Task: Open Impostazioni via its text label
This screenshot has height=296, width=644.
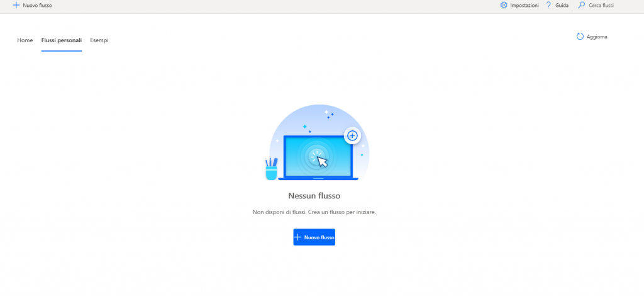Action: 524,5
